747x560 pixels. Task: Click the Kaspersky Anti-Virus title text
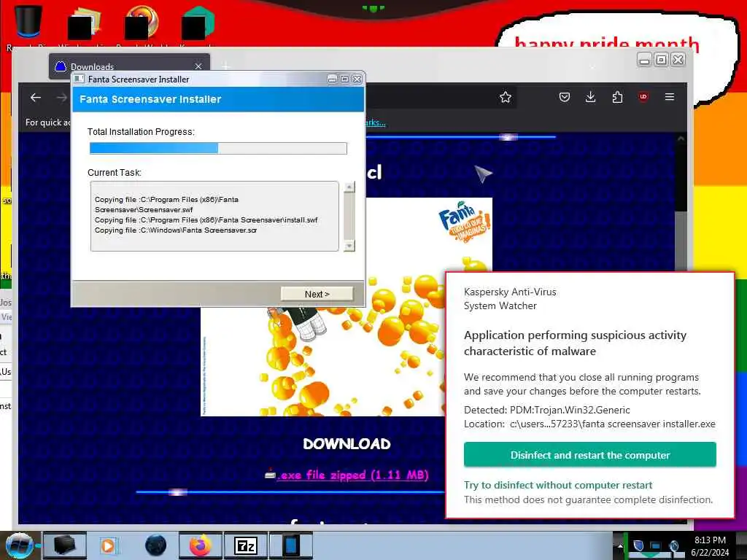pos(510,292)
